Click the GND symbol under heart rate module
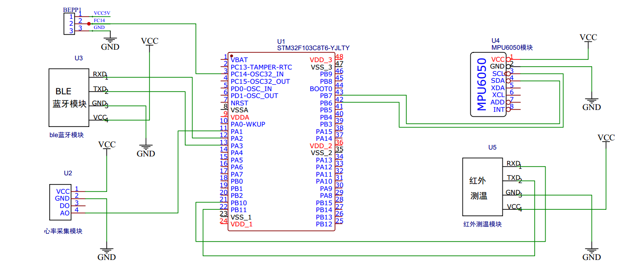The image size is (644, 277). click(106, 254)
